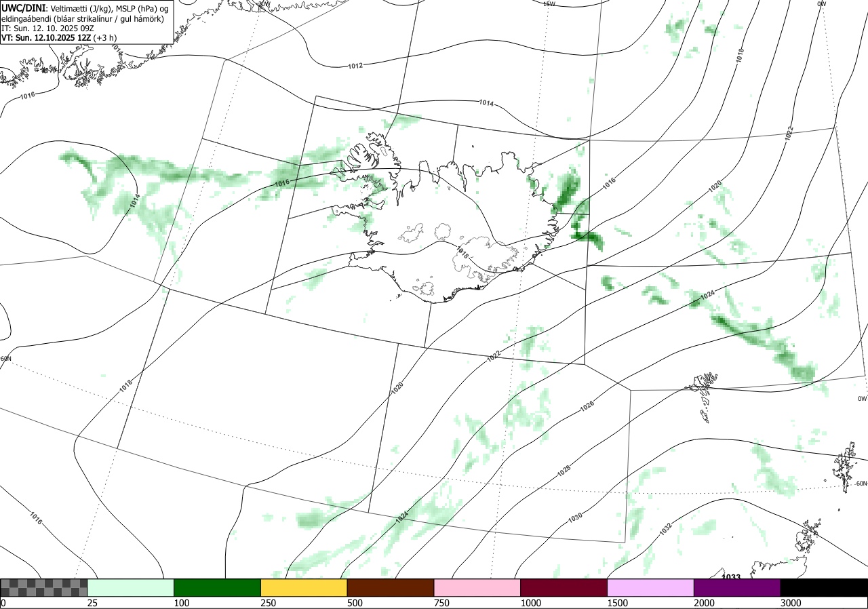This screenshot has height=609, width=868.
Task: Click the legend tick label 2000
Action: 705,603
